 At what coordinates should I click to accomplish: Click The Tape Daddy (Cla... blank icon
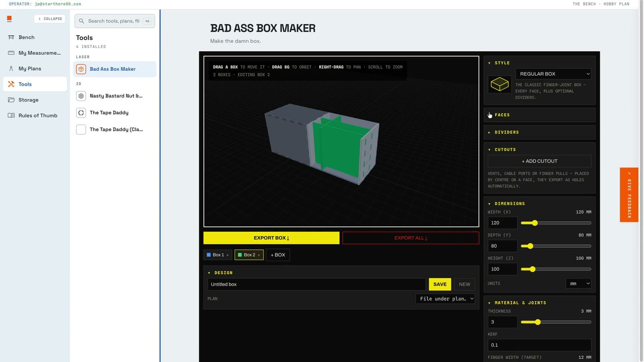[81, 130]
